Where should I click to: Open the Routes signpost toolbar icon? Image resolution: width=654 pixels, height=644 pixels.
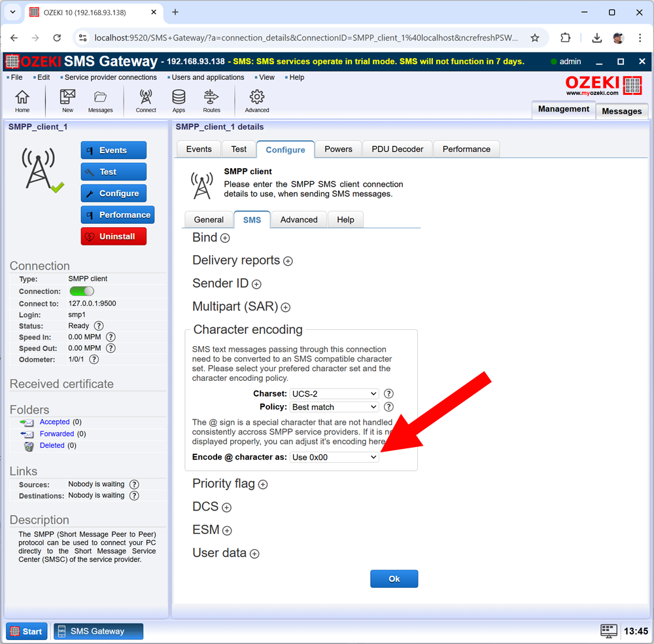[x=211, y=101]
